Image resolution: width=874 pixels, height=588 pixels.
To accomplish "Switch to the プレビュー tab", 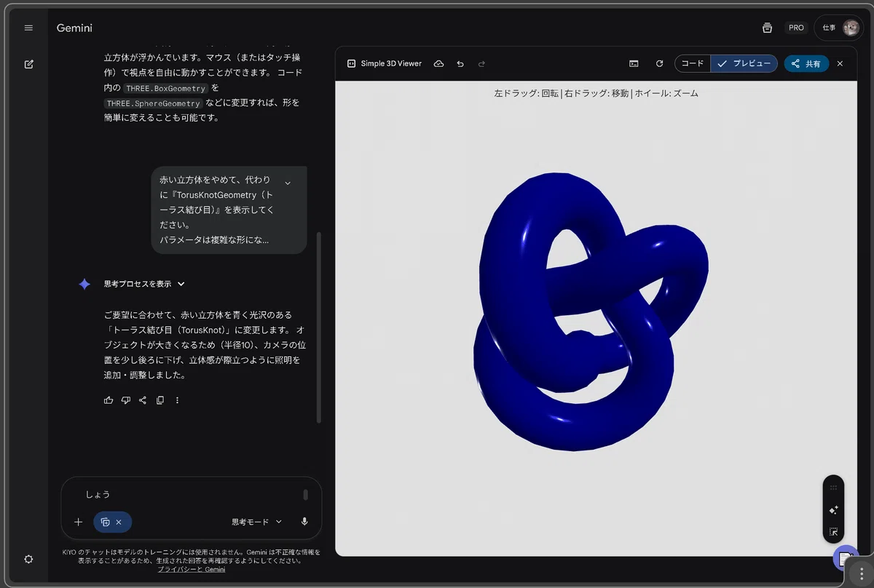I will pos(744,63).
